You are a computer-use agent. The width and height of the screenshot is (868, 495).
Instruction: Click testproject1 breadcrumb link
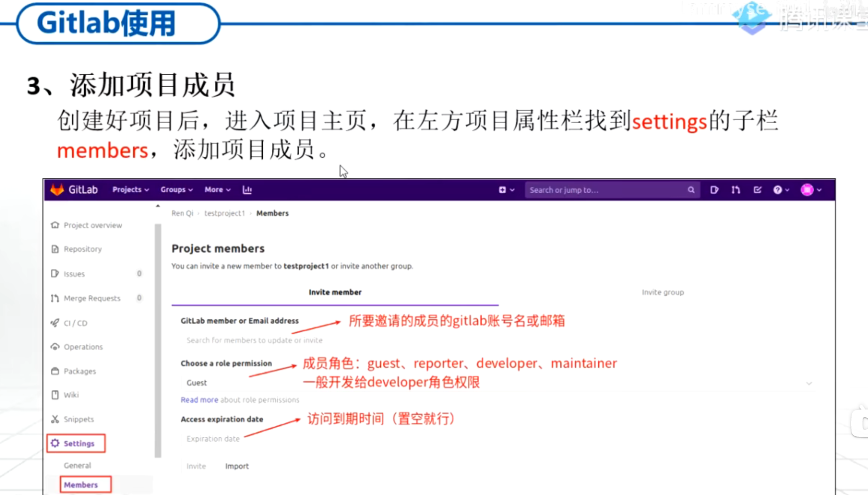coord(224,213)
